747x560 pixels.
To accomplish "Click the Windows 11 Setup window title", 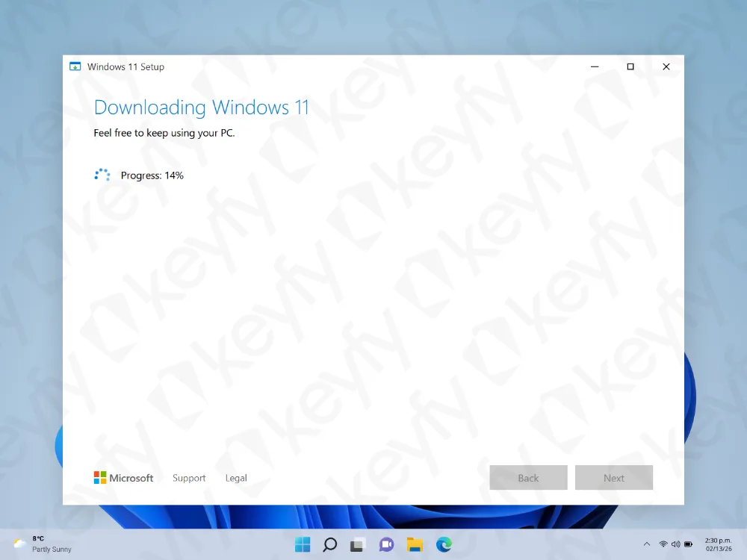I will coord(125,66).
